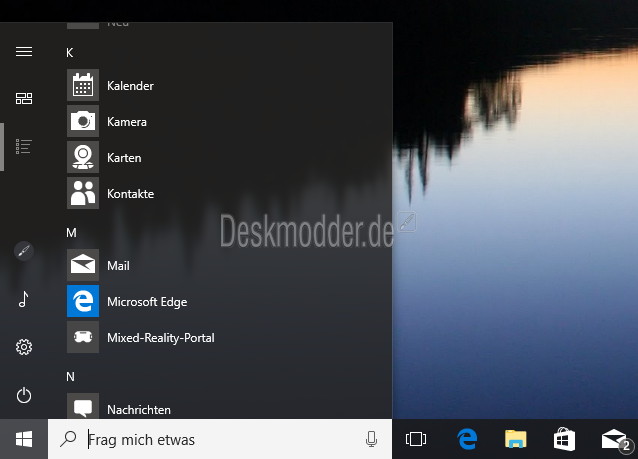
Task: Jump to letter N section header
Action: coord(70,377)
